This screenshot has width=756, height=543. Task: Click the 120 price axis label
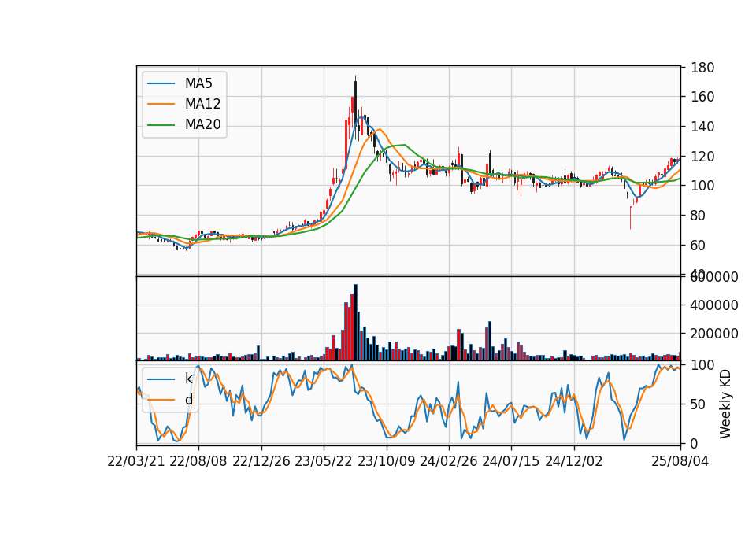click(702, 156)
